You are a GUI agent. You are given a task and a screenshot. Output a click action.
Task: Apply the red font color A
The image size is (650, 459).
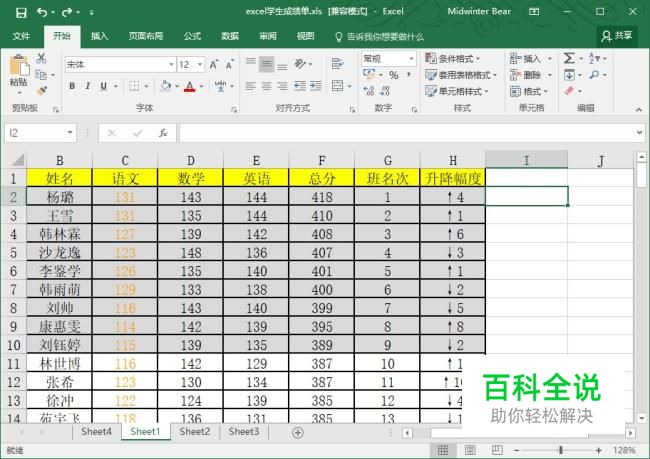tap(189, 86)
